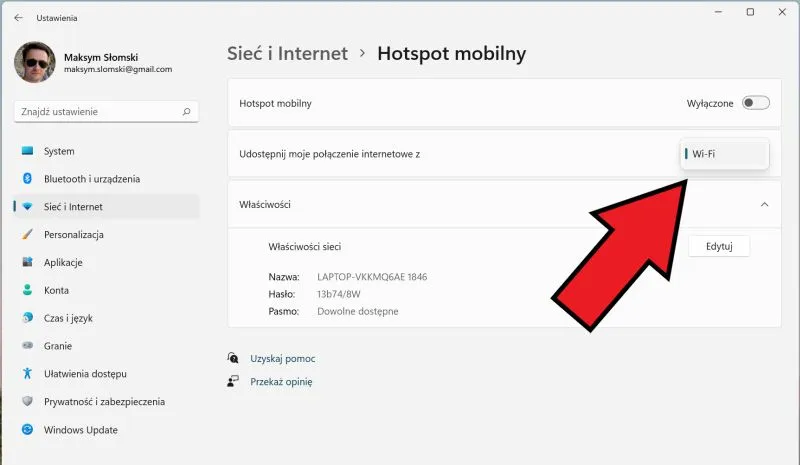Click the Sieć i Internet Wi-Fi icon
The image size is (800, 465).
pyautogui.click(x=28, y=207)
